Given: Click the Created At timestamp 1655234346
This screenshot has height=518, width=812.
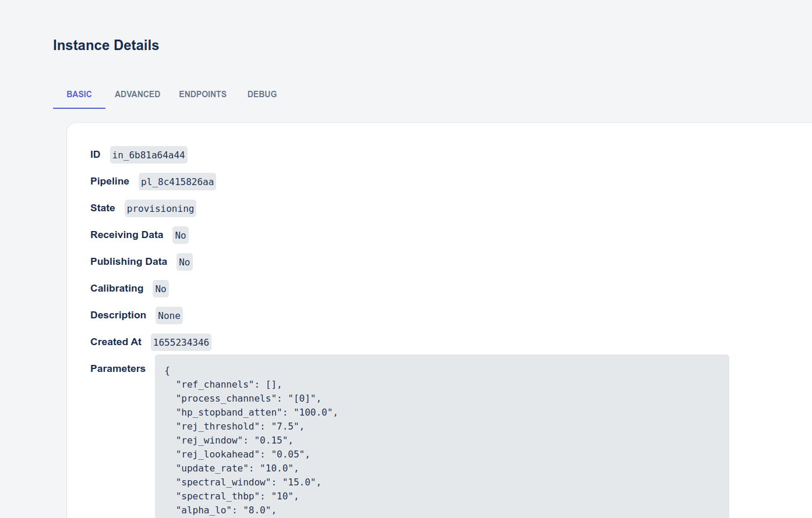Looking at the screenshot, I should point(181,342).
